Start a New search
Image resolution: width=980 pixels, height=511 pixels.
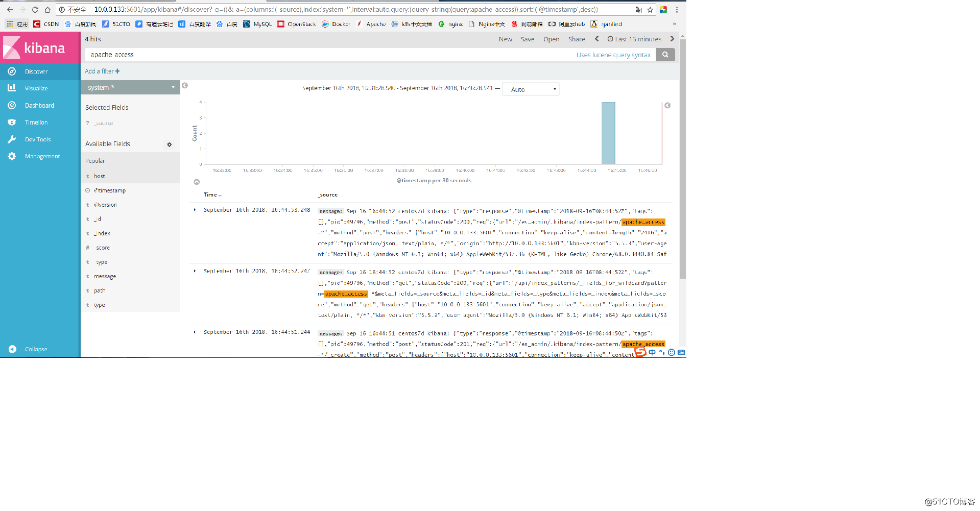pyautogui.click(x=505, y=39)
